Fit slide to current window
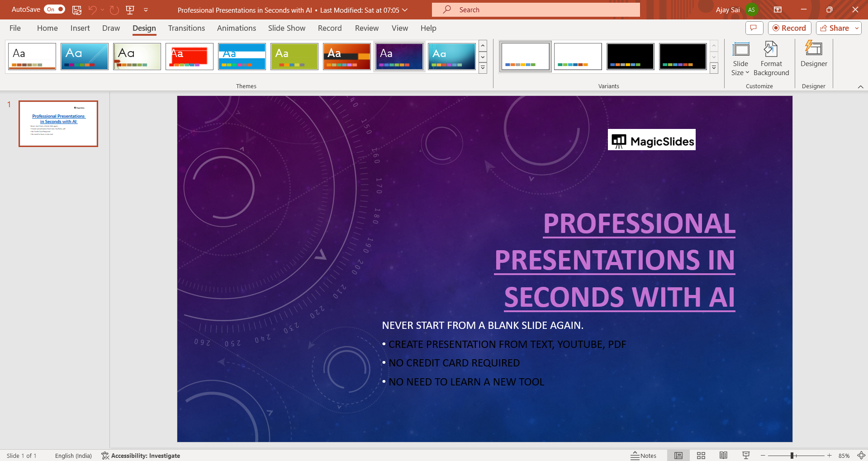This screenshot has height=461, width=868. (x=862, y=456)
